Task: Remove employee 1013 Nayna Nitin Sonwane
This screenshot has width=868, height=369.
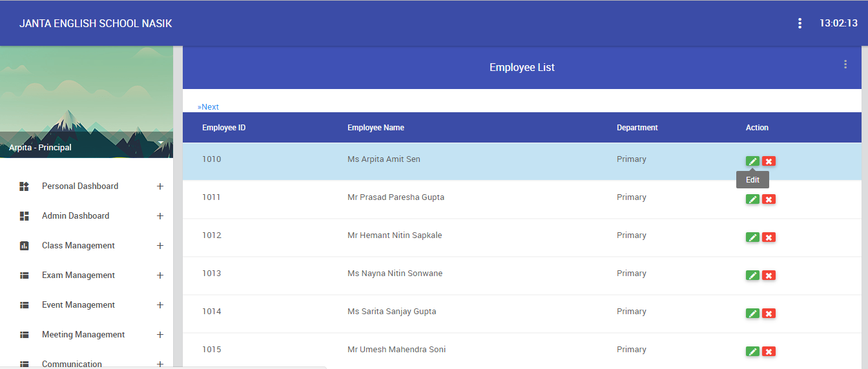Action: [769, 275]
